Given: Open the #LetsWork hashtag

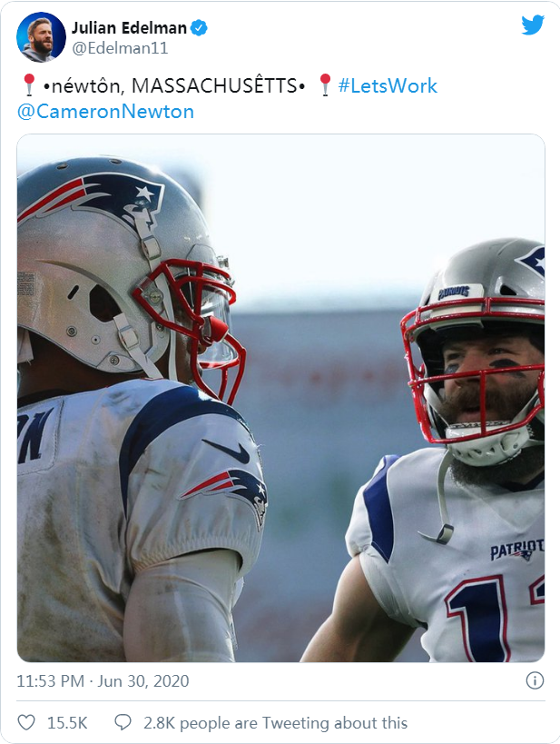Looking at the screenshot, I should 388,86.
